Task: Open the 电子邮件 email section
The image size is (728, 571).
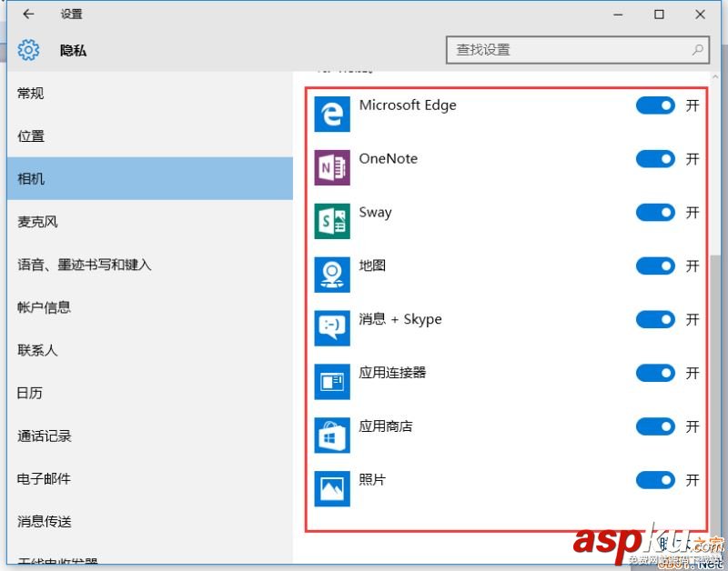Action: (150, 478)
